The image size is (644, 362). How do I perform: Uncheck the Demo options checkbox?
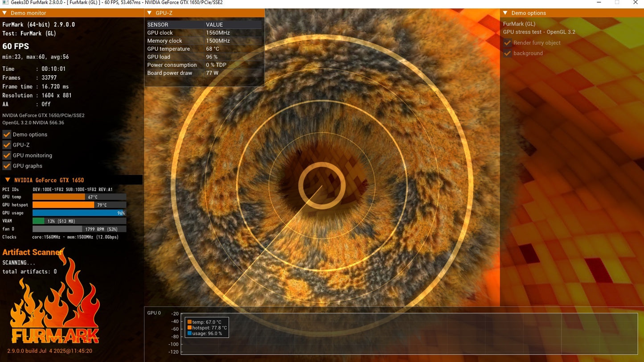click(x=7, y=134)
